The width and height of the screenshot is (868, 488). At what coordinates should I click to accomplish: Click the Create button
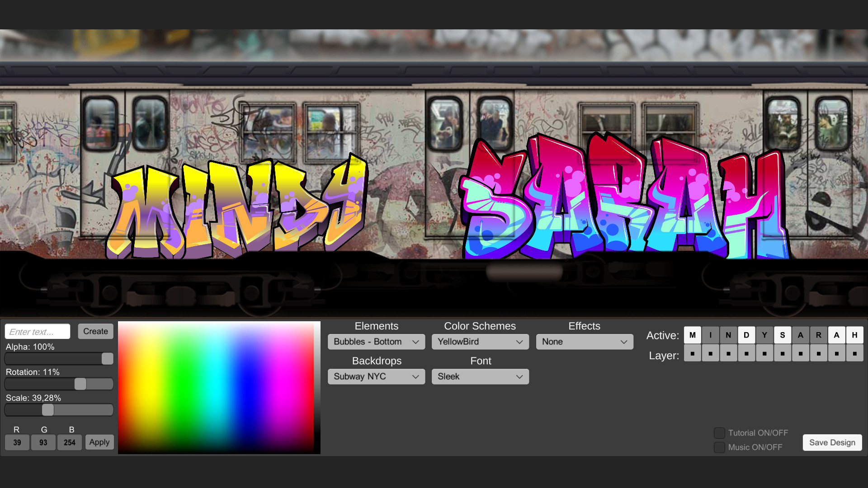click(x=95, y=331)
